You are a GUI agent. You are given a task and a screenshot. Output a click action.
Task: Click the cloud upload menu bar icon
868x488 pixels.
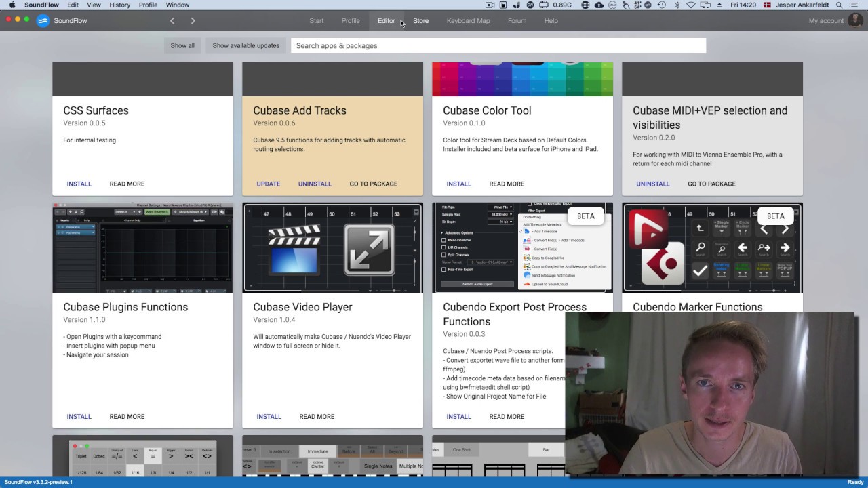(x=599, y=5)
